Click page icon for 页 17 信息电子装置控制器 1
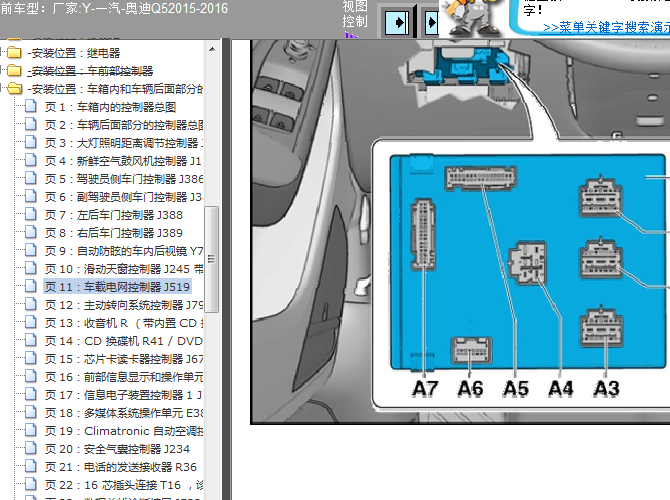 click(31, 394)
